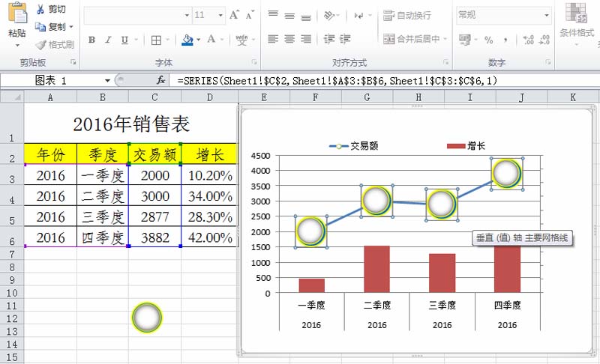
Task: Open alignment group dialog launcher
Action: tap(445, 62)
